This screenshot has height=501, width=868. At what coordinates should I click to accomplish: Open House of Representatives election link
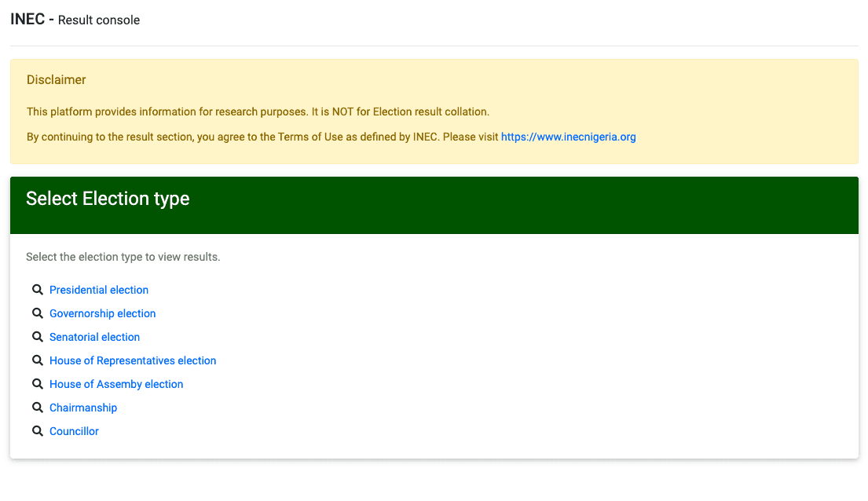[x=133, y=360]
